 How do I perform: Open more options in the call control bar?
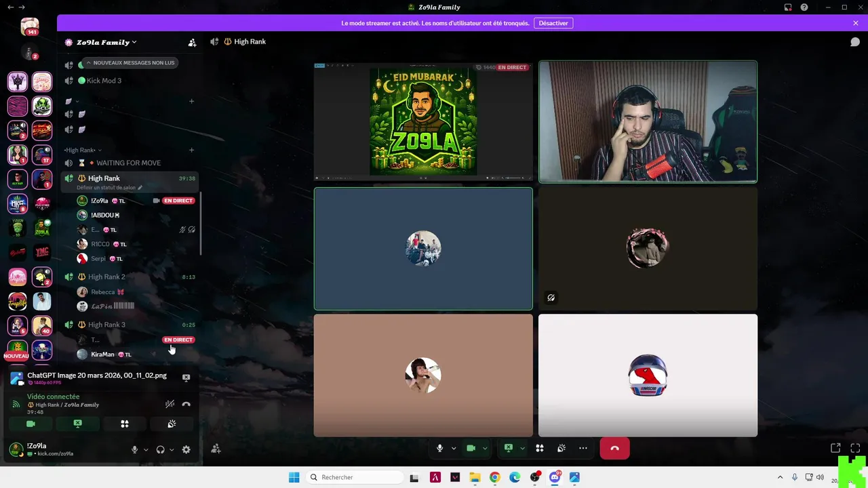coord(583,448)
